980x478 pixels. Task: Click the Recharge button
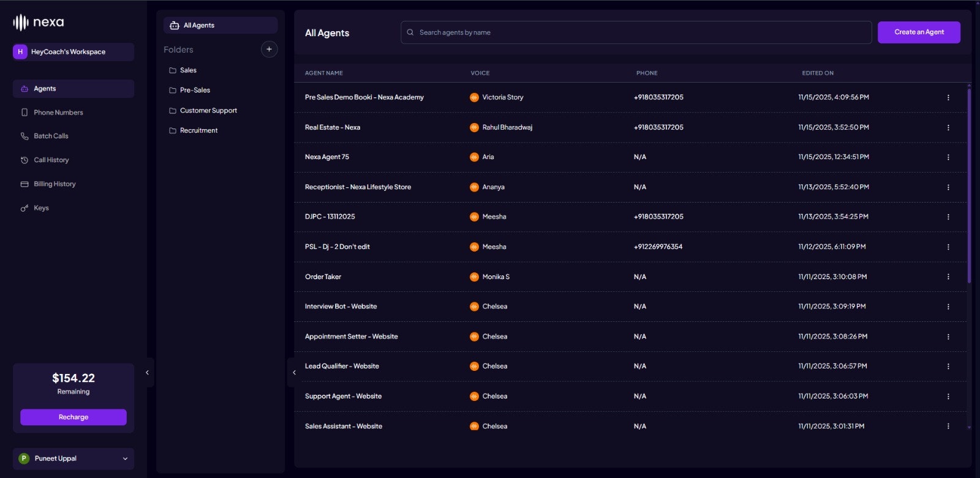(73, 417)
